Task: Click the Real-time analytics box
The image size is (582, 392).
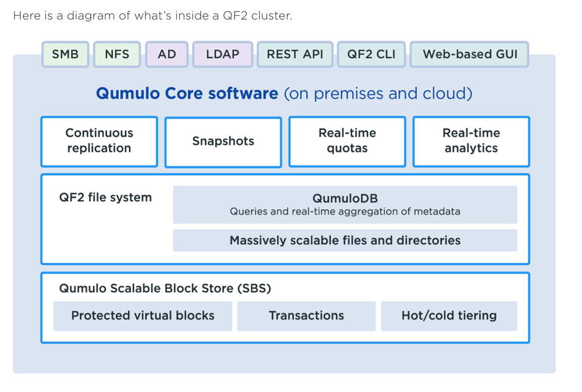Action: click(x=471, y=141)
